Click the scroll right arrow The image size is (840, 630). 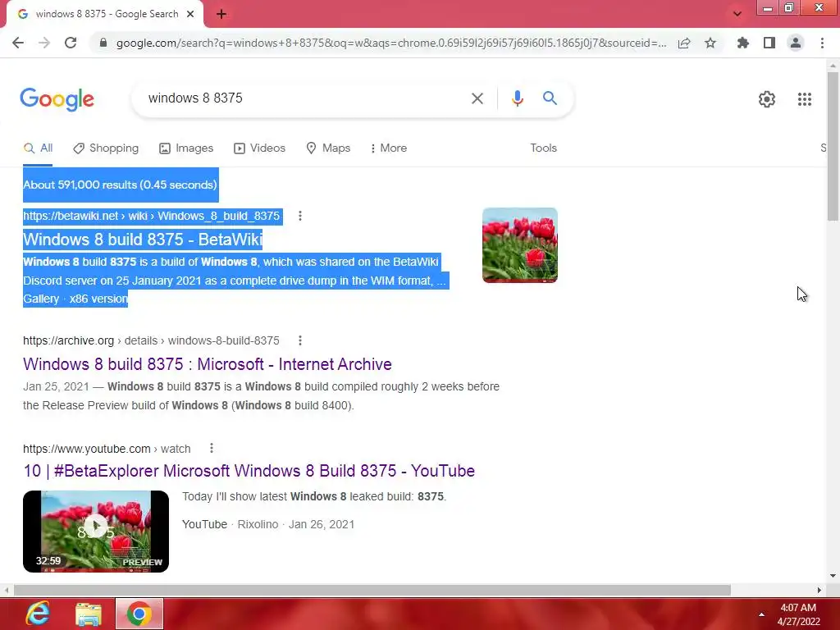819,590
